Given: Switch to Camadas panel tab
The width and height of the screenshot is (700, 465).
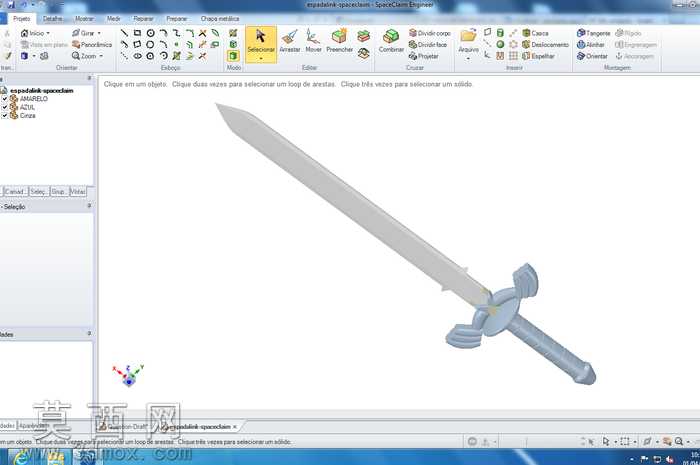Looking at the screenshot, I should pos(15,191).
